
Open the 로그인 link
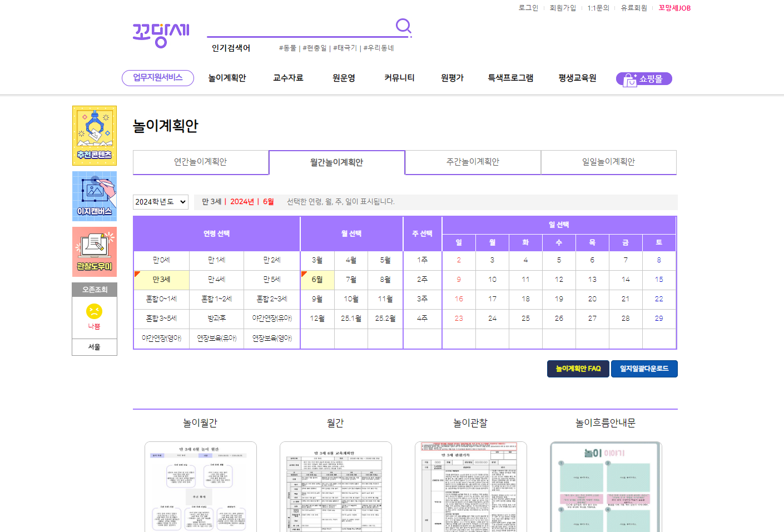529,8
